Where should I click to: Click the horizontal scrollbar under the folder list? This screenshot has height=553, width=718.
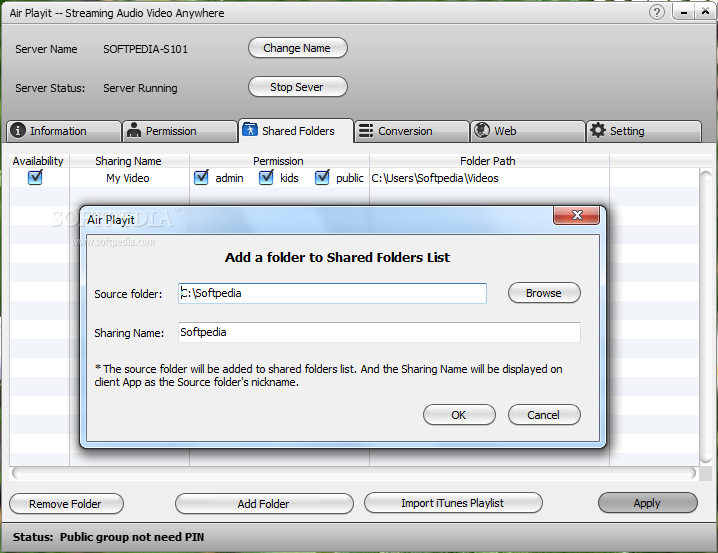(354, 473)
